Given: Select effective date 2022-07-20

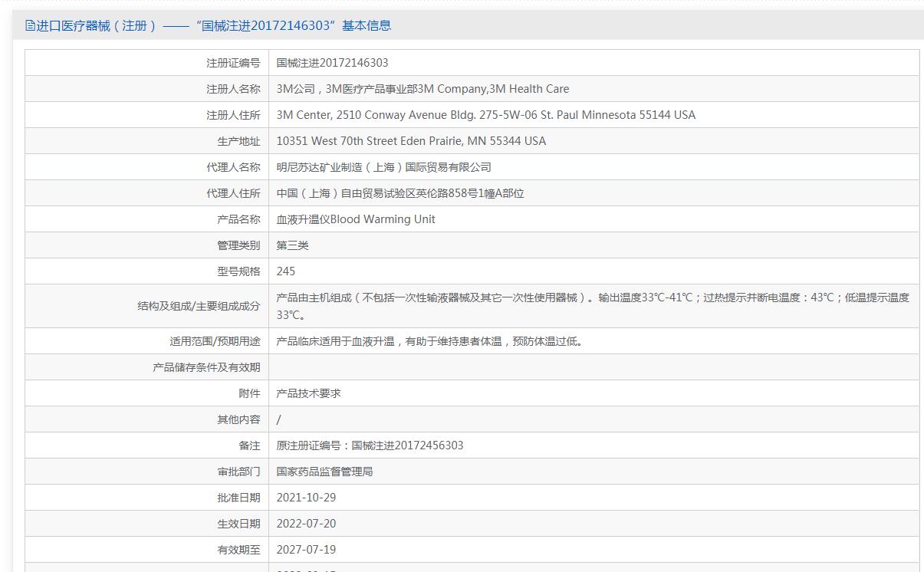Looking at the screenshot, I should pyautogui.click(x=306, y=524).
